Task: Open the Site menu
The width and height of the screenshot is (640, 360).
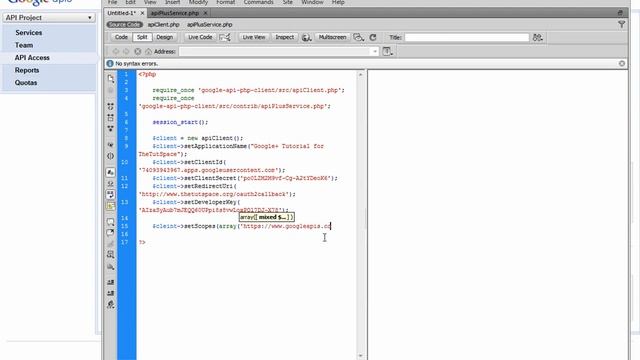Action: [x=287, y=2]
